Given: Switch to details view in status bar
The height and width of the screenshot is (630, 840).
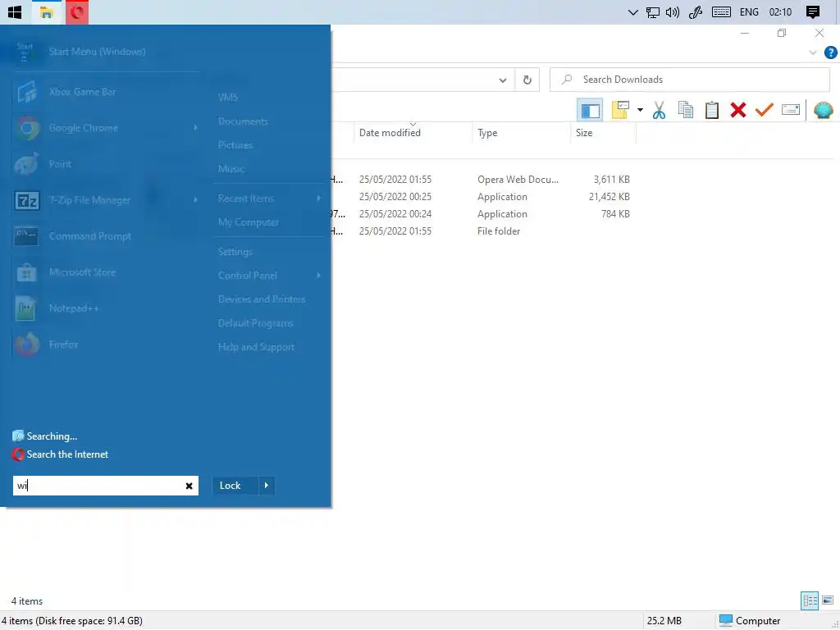Looking at the screenshot, I should pyautogui.click(x=810, y=600).
